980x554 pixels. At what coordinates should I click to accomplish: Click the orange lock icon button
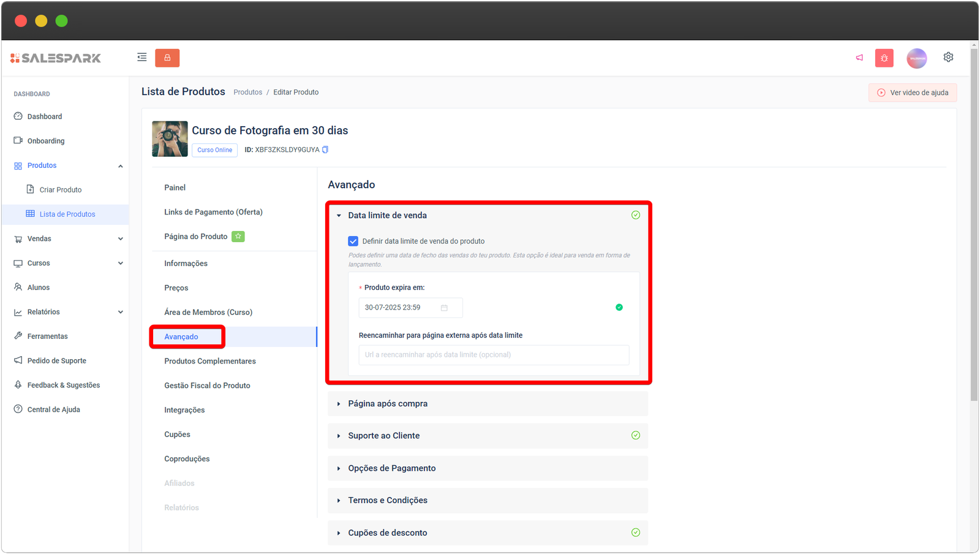(x=167, y=58)
